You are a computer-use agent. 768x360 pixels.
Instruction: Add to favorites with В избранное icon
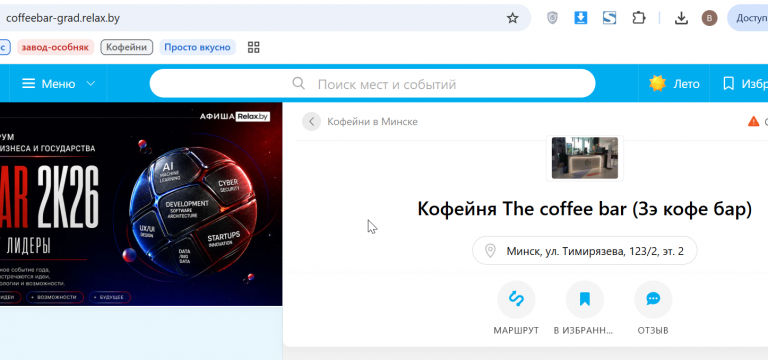pyautogui.click(x=585, y=299)
